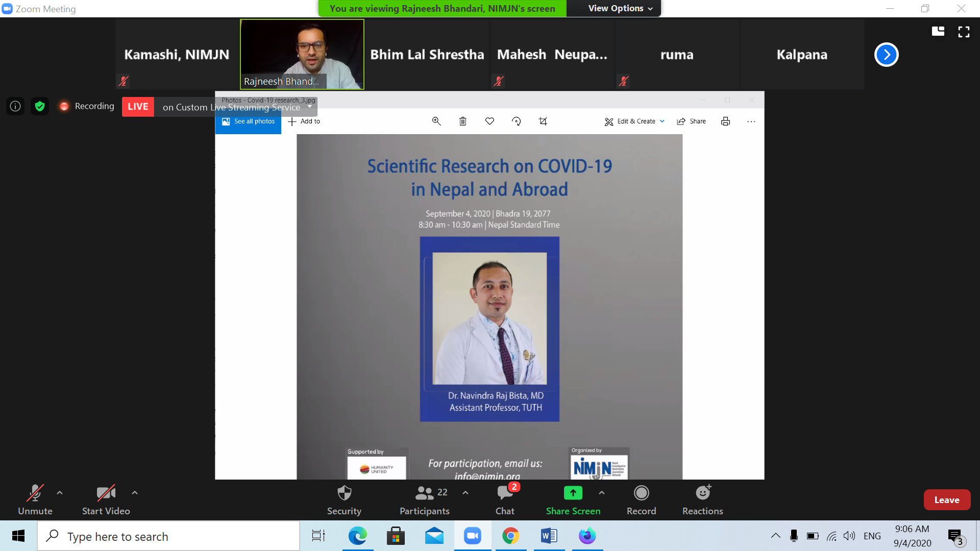Screen dimensions: 980x551
Task: Expand the filename dropdown in Photos title bar
Action: [310, 106]
